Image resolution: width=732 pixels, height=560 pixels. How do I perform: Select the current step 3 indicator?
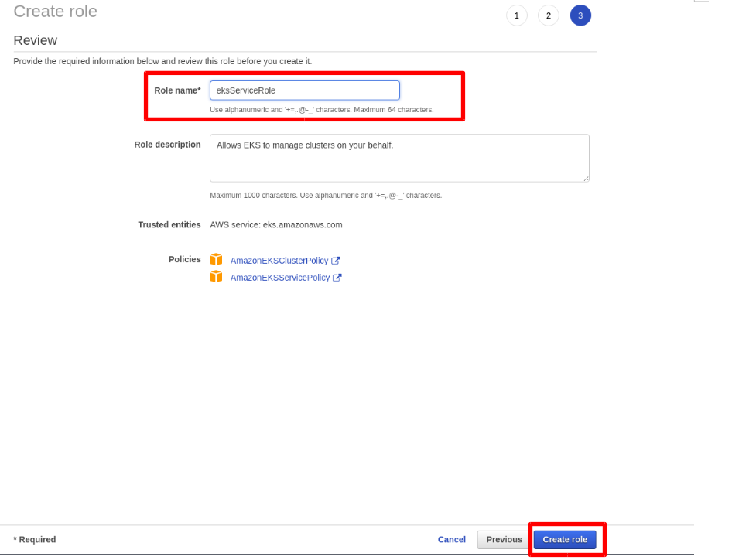coord(580,15)
